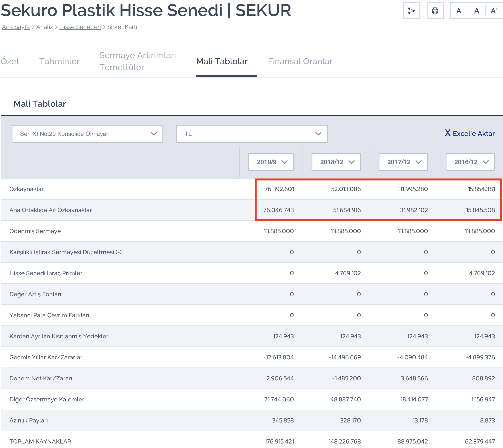Switch to Finansal Oranlar tab
This screenshot has height=448, width=503.
click(300, 61)
